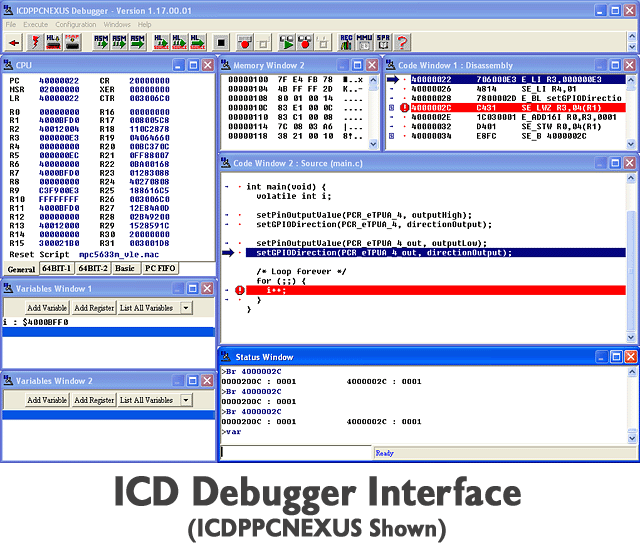Open the Windows menu
The height and width of the screenshot is (543, 640).
coord(117,24)
